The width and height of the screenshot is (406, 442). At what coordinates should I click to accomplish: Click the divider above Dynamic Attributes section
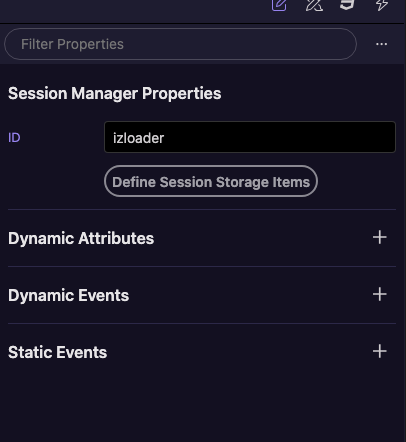[x=202, y=209]
